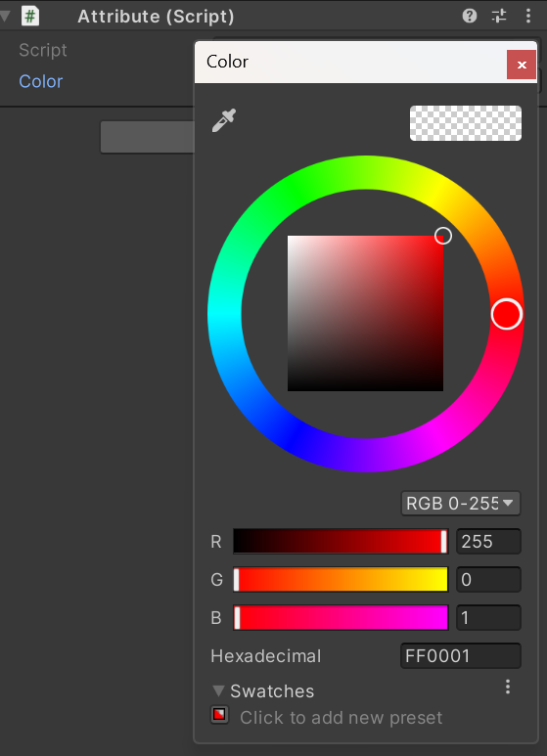Open the Attribute component three-dot menu

pyautogui.click(x=528, y=16)
